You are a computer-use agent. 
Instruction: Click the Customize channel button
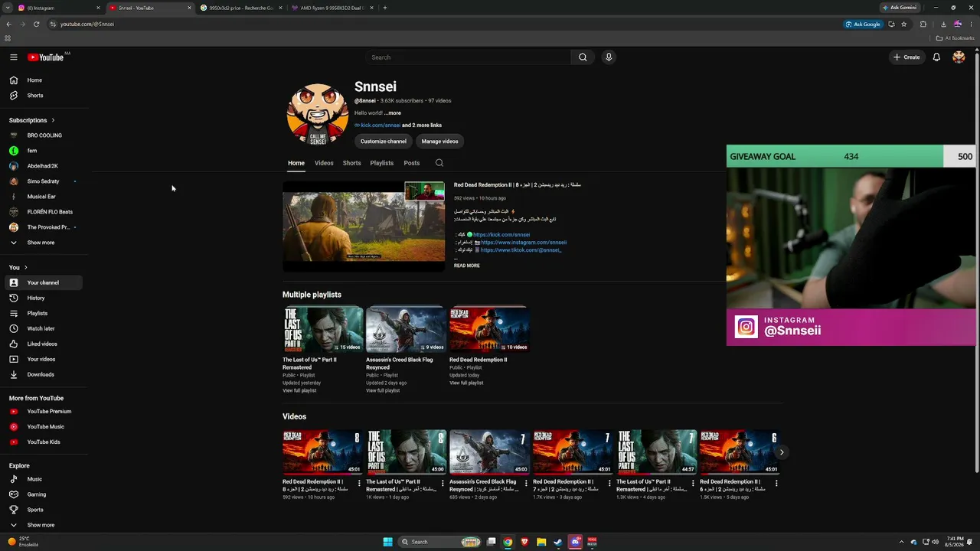click(384, 142)
